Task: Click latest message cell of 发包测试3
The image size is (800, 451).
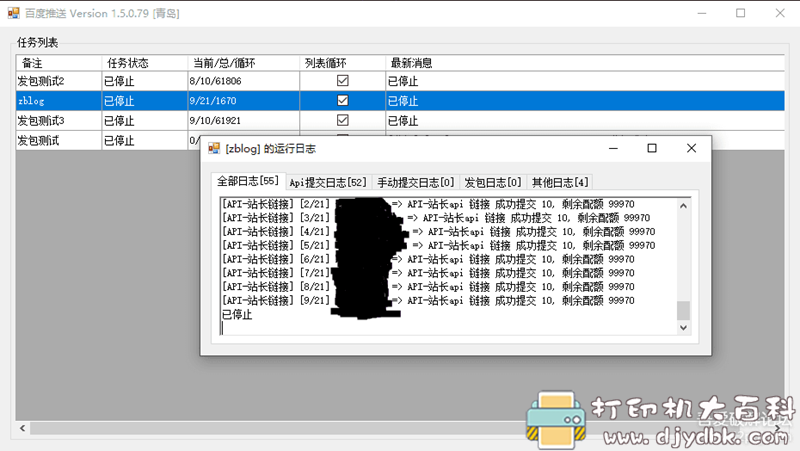Action: [x=585, y=121]
